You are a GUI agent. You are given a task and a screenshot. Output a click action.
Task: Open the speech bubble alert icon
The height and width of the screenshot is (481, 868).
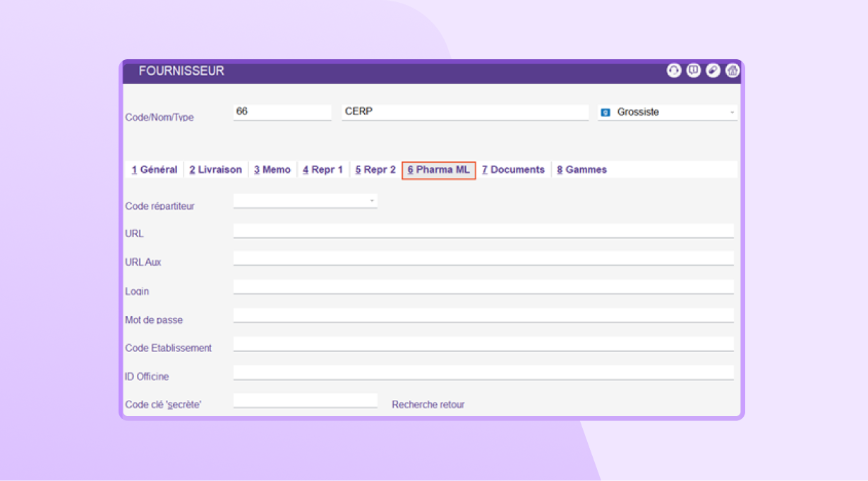[694, 71]
